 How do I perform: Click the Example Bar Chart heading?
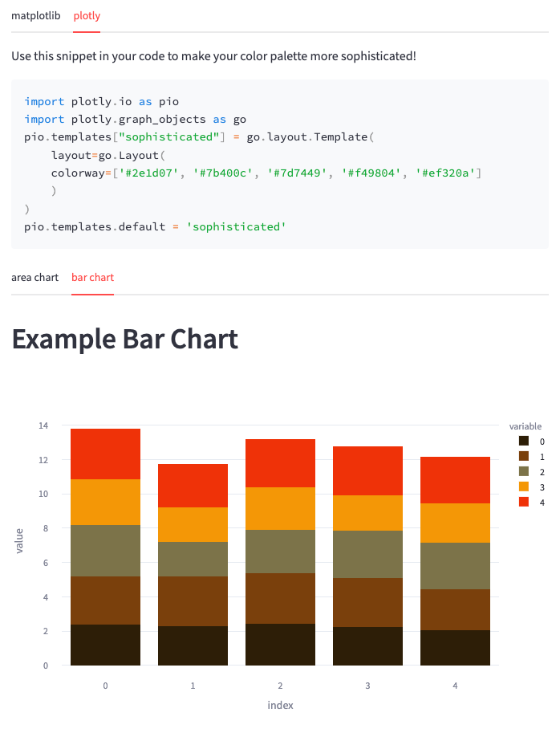click(x=125, y=340)
